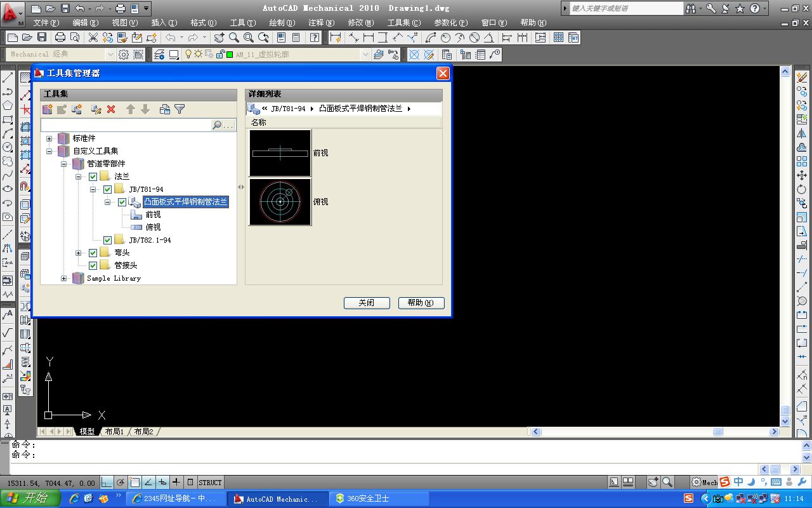
Task: Open the 参数化(P) menu
Action: pyautogui.click(x=450, y=23)
